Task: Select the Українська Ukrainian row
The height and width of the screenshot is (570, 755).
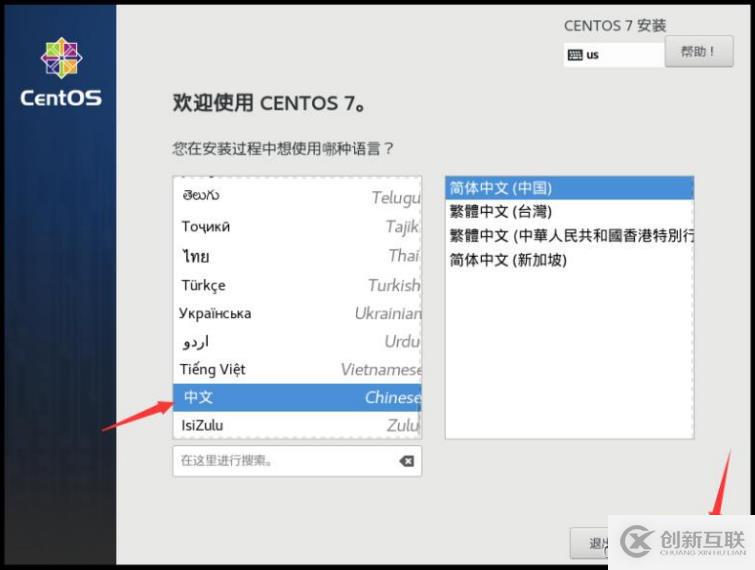Action: [297, 313]
